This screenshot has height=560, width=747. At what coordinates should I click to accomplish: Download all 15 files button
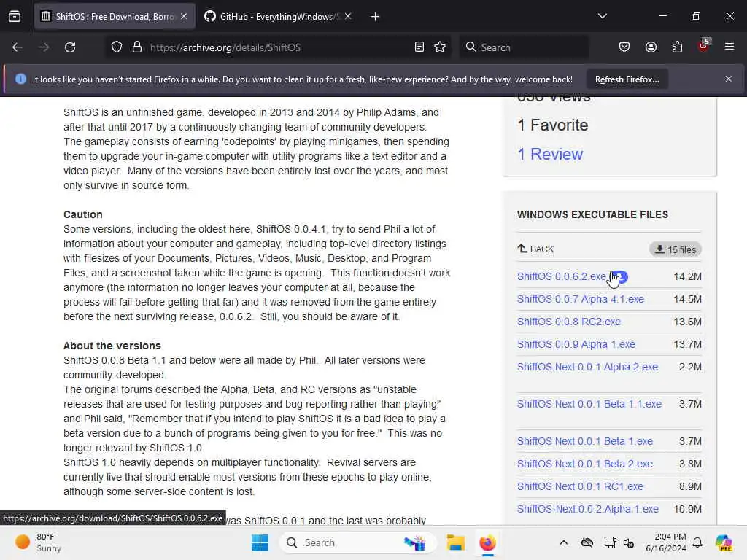pos(675,249)
